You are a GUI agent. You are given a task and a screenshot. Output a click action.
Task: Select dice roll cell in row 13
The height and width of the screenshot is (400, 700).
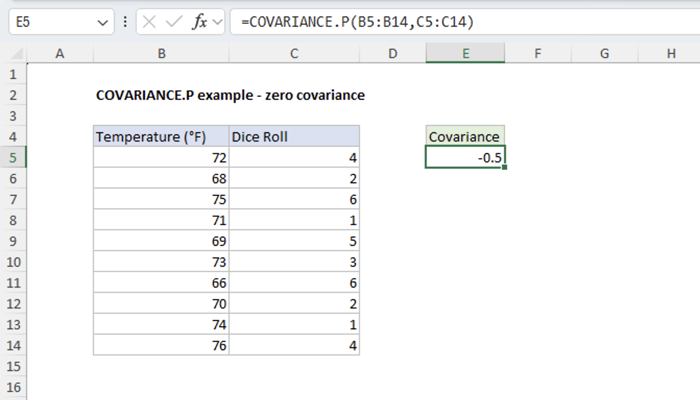coord(294,325)
